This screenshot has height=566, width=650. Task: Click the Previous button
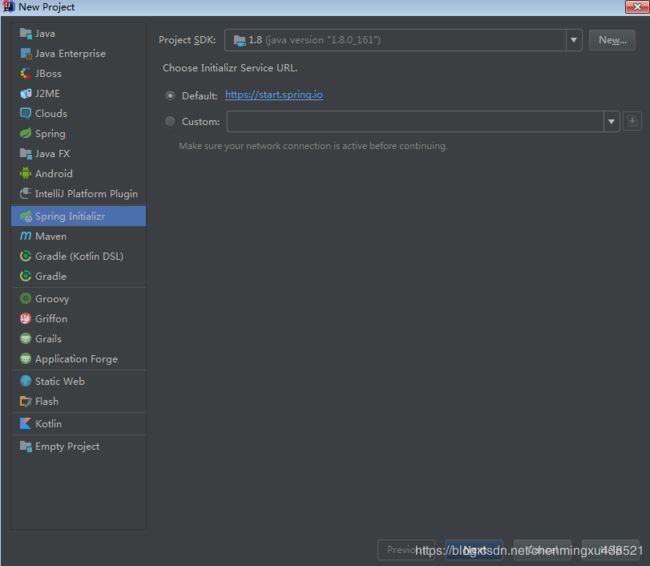406,550
